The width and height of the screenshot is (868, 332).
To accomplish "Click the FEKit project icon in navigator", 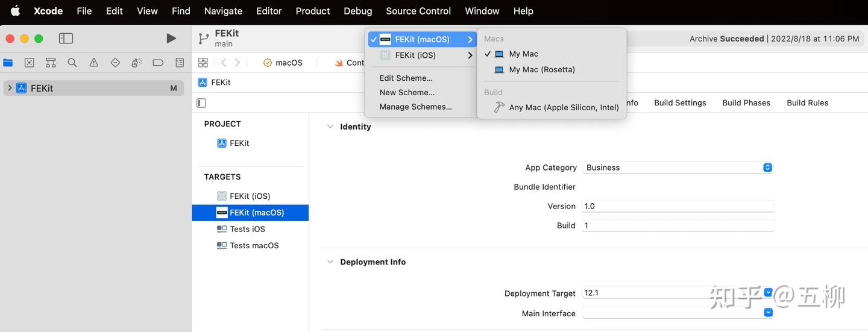I will click(21, 88).
